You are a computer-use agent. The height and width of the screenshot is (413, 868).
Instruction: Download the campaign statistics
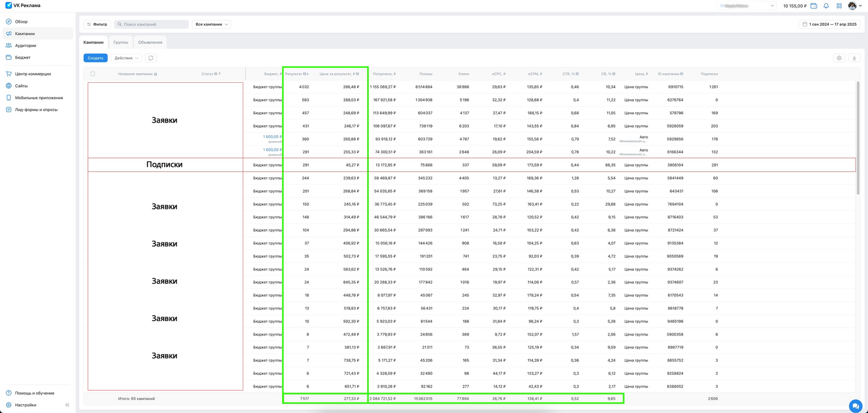point(855,58)
